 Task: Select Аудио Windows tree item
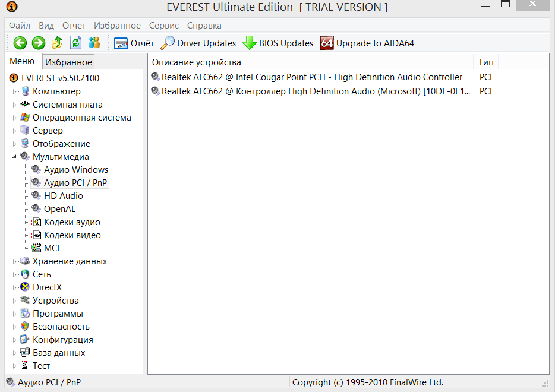(x=76, y=170)
